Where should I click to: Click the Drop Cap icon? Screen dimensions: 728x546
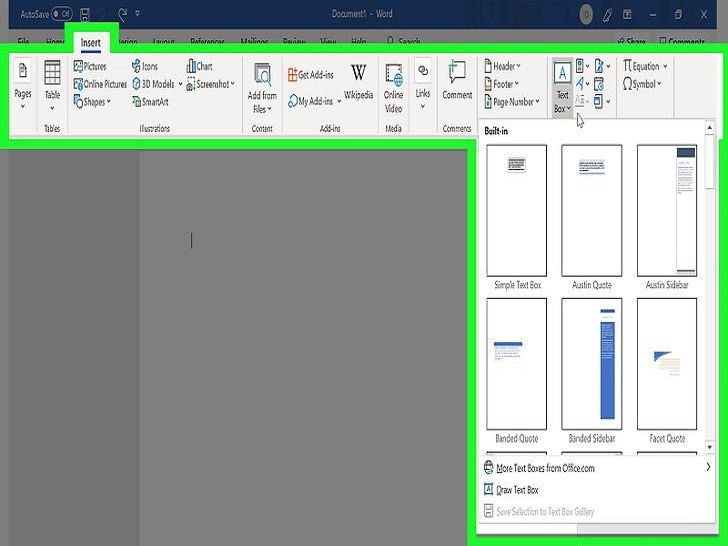click(x=582, y=100)
